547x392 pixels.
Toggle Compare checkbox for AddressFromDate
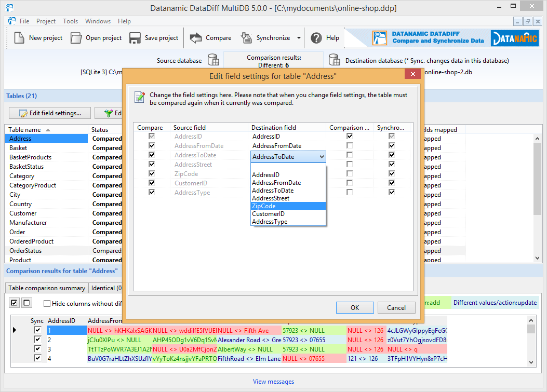pos(151,145)
